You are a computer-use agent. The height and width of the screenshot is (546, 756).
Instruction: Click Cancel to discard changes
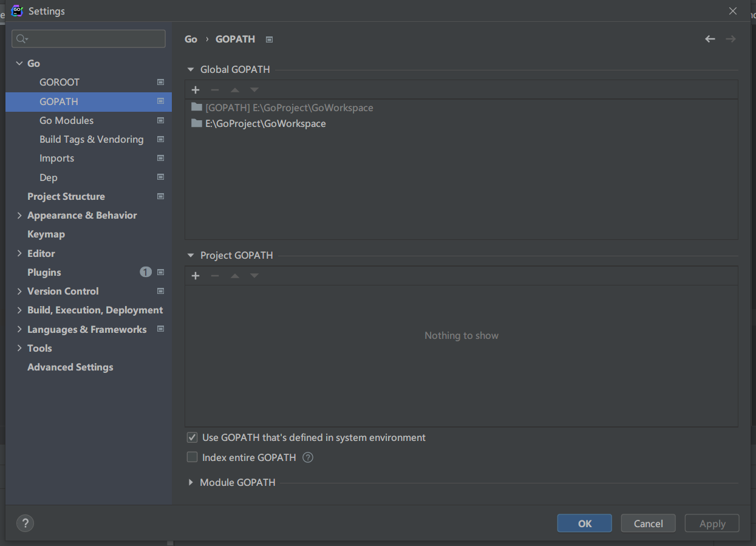(x=649, y=524)
